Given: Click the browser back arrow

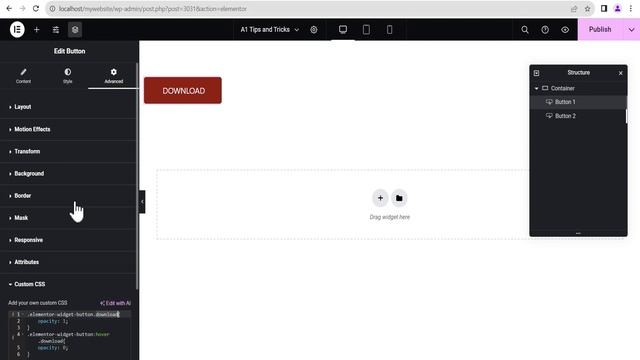Looking at the screenshot, I should [9, 9].
